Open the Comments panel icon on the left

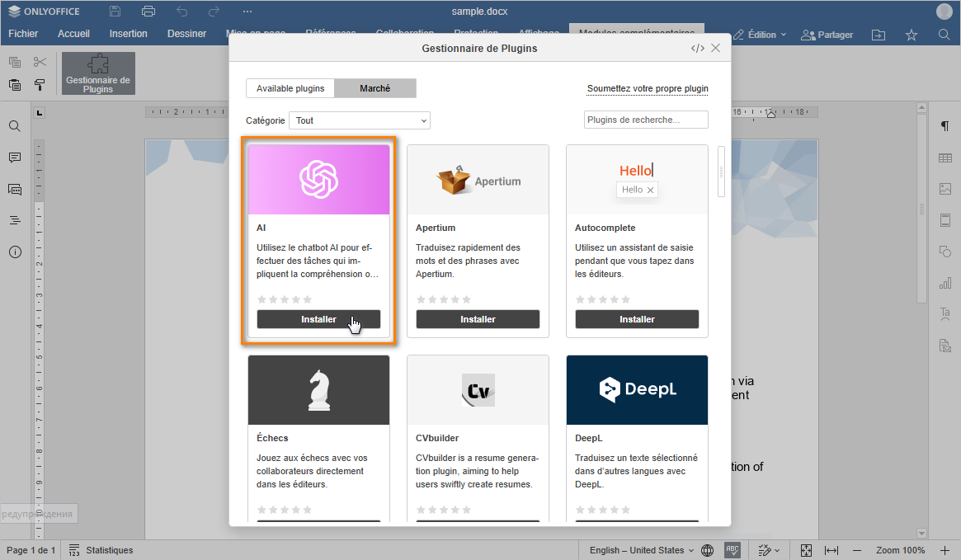coord(15,158)
